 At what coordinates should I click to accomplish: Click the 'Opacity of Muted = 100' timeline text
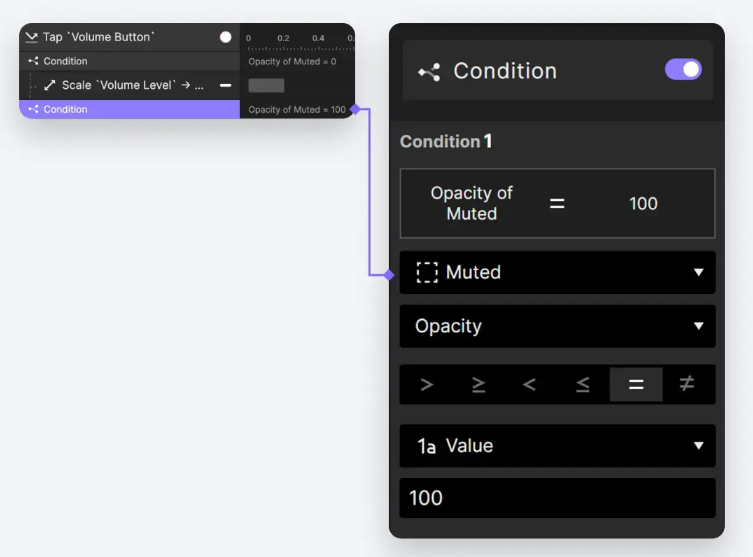pos(297,109)
